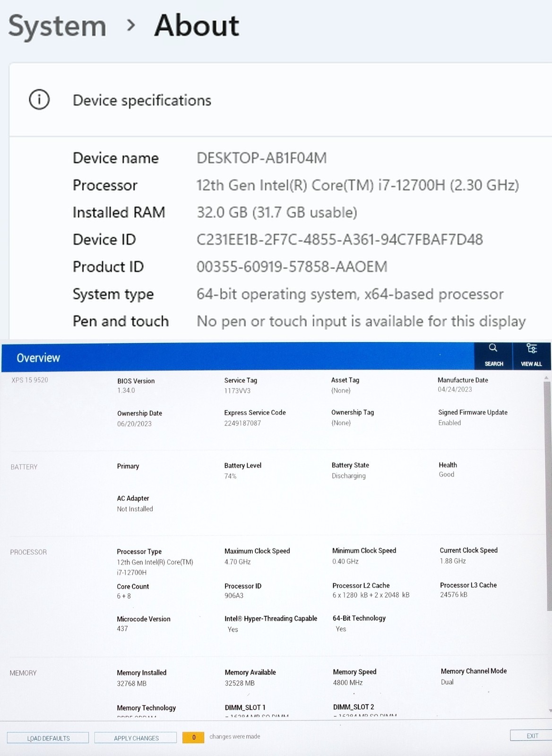The image size is (552, 756).
Task: Click Processor L2 Cache value
Action: point(371,595)
